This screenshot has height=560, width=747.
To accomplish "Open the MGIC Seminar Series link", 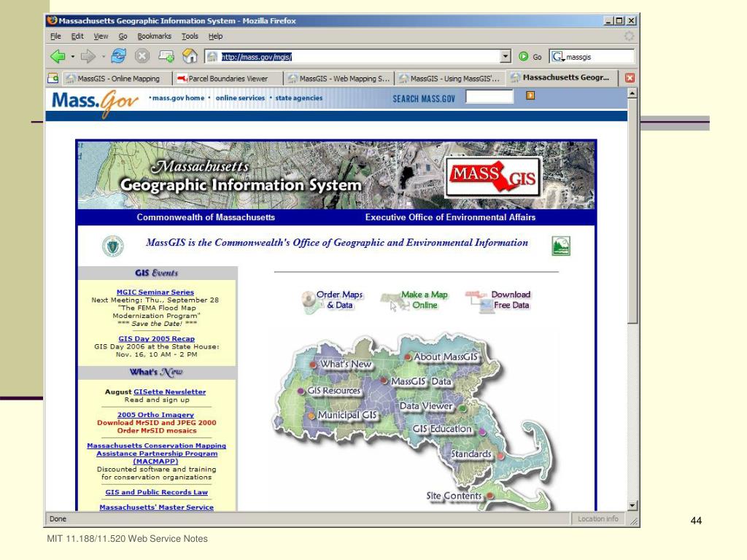I will (155, 292).
